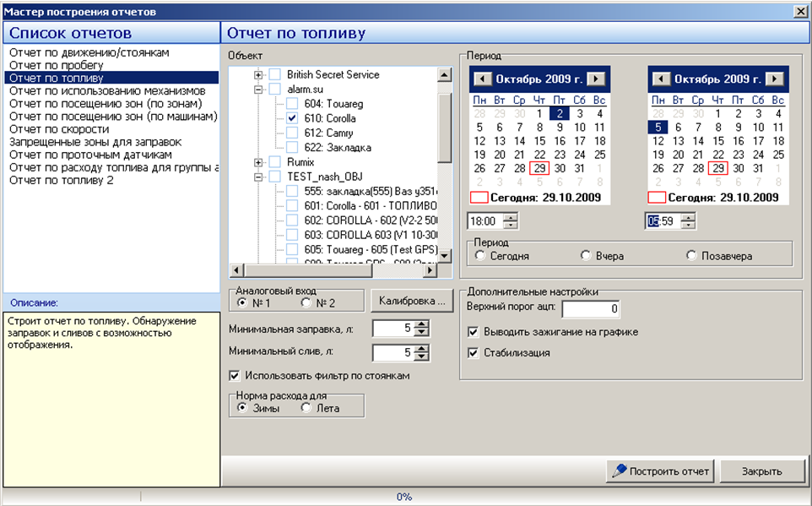Toggle the Стабилизация checkbox
The height and width of the screenshot is (506, 812).
473,353
